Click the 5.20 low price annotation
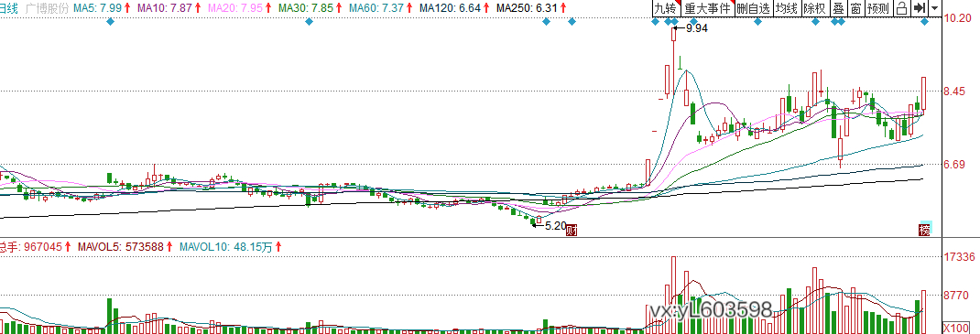 coord(556,225)
